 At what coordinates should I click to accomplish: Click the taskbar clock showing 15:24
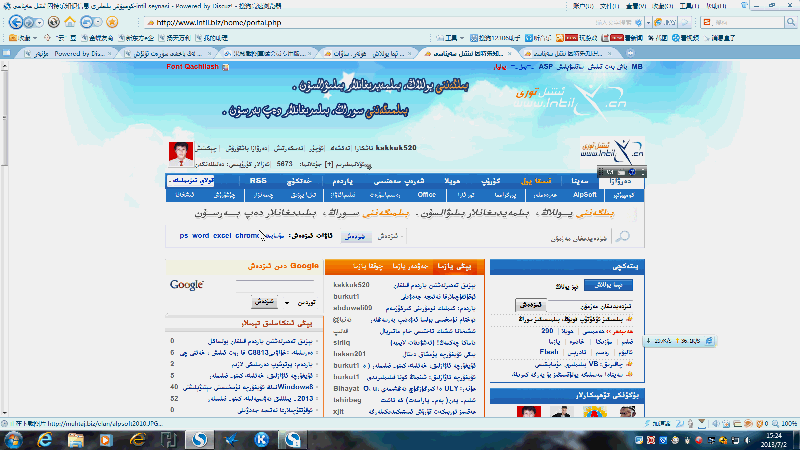click(775, 440)
